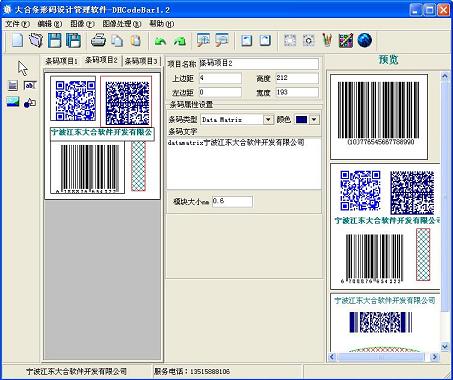This screenshot has width=453, height=380.
Task: Select the arrow pointer tool
Action: coord(23,68)
